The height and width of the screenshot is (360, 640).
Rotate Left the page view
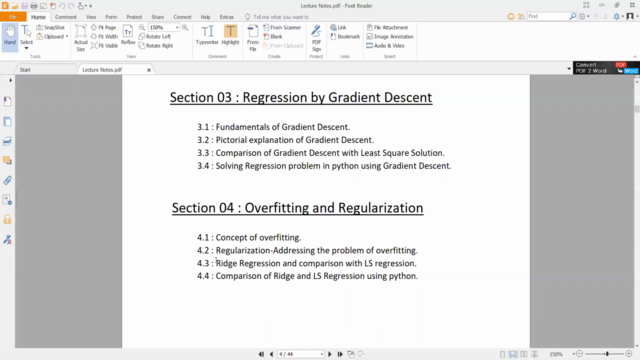click(x=154, y=36)
